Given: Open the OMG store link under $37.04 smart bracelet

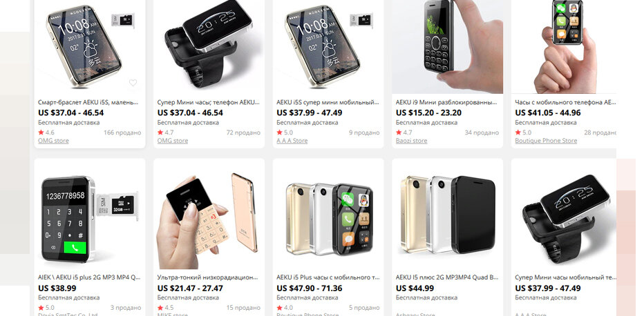Looking at the screenshot, I should point(53,141).
